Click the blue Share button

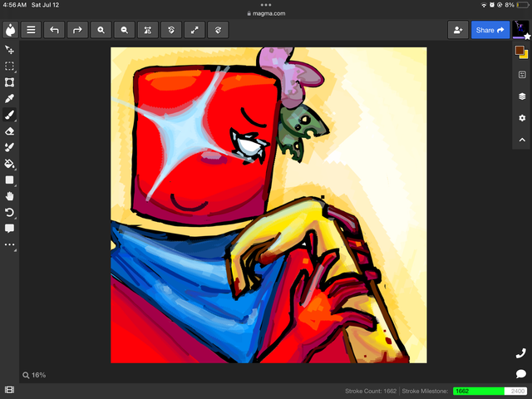coord(490,30)
